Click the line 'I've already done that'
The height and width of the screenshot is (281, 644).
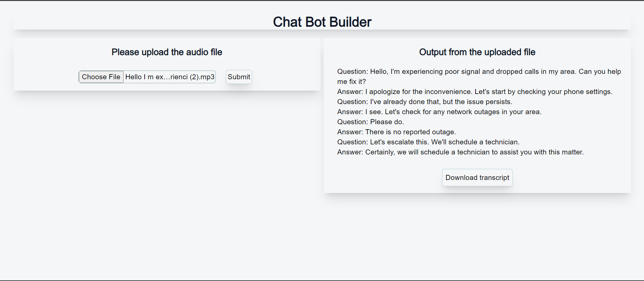pos(425,102)
